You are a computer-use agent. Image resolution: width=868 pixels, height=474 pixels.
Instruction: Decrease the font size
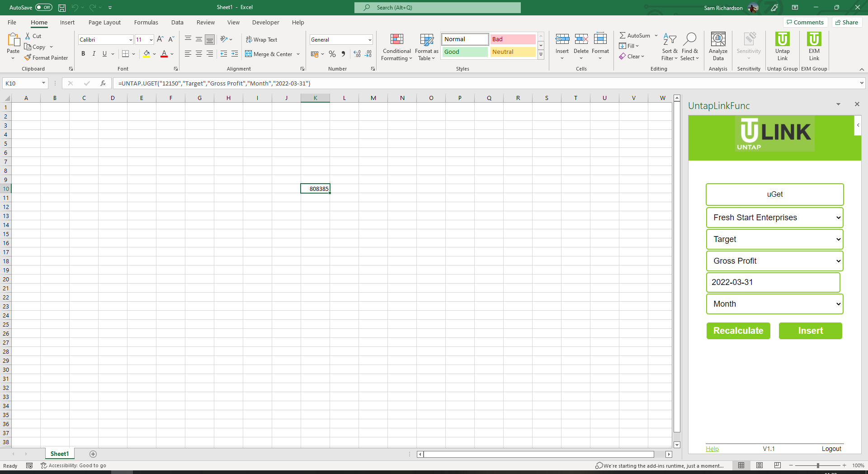171,39
